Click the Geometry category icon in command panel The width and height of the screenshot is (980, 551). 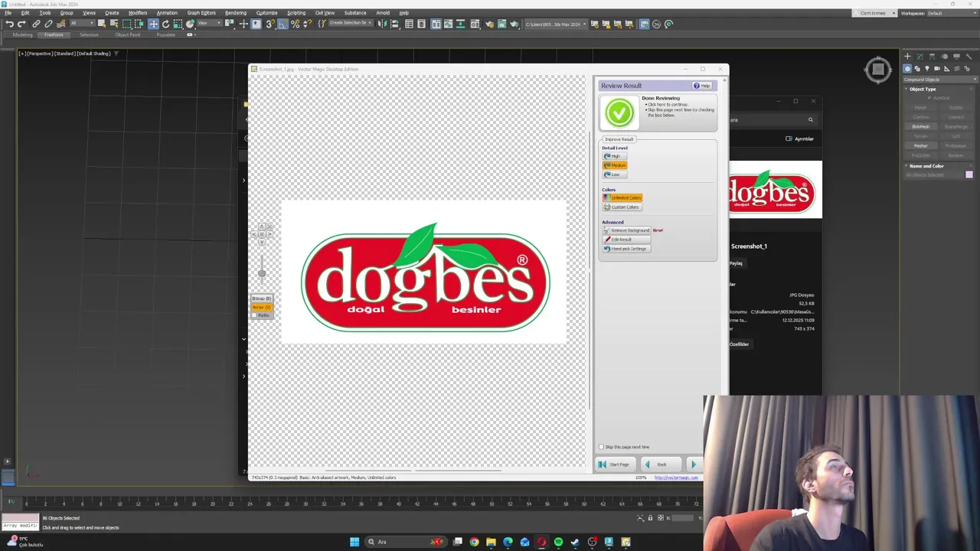click(908, 69)
